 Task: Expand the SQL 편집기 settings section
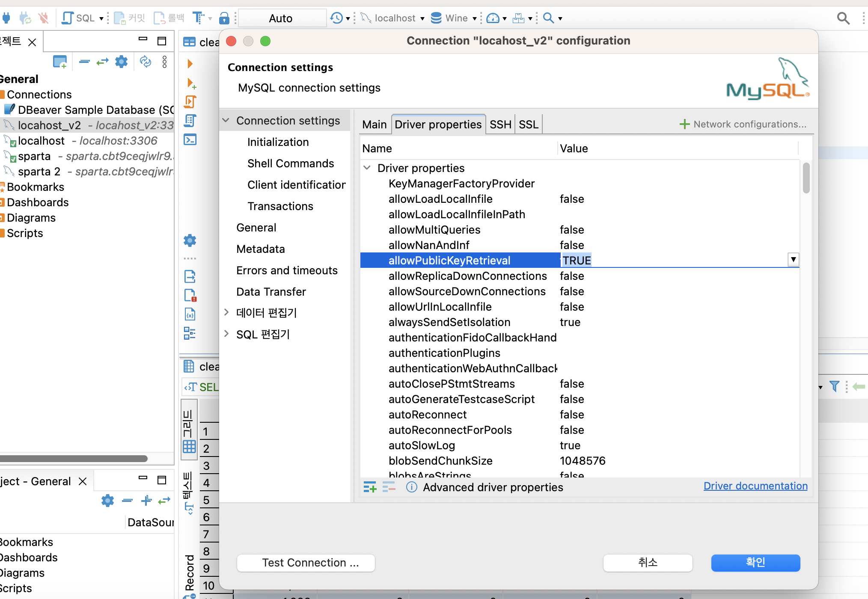coord(226,334)
